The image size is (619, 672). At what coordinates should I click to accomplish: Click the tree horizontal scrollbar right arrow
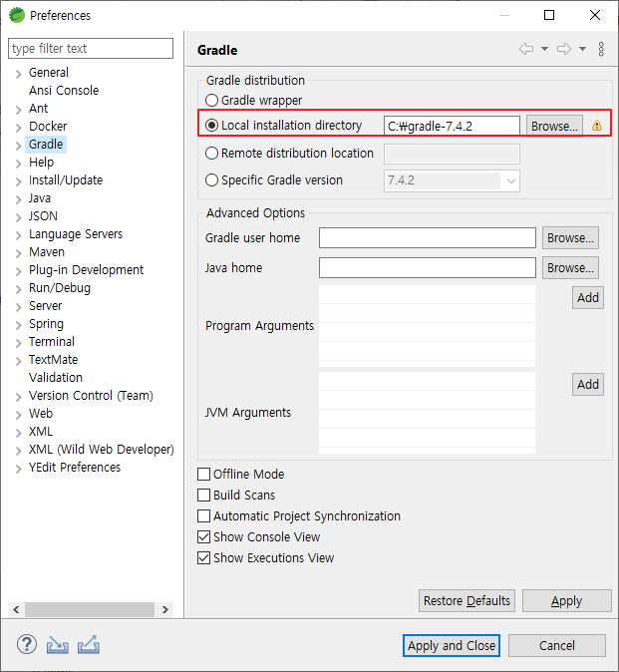coord(164,609)
